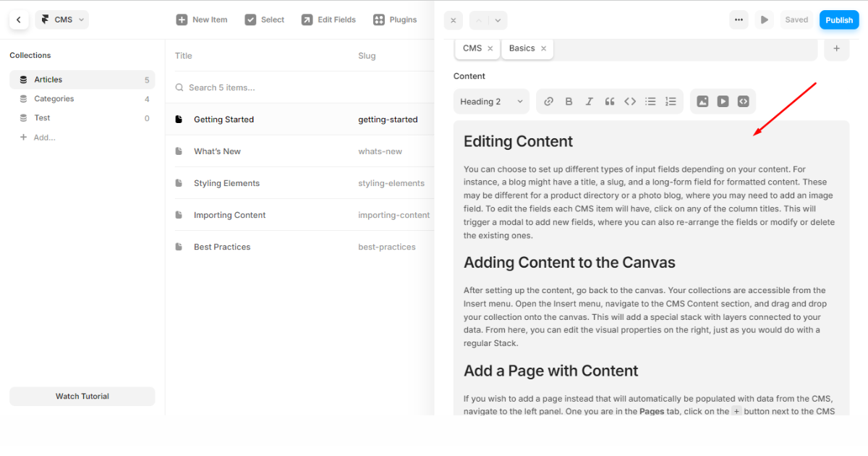Viewport: 868px width, 456px height.
Task: Insert a video into content
Action: point(723,101)
